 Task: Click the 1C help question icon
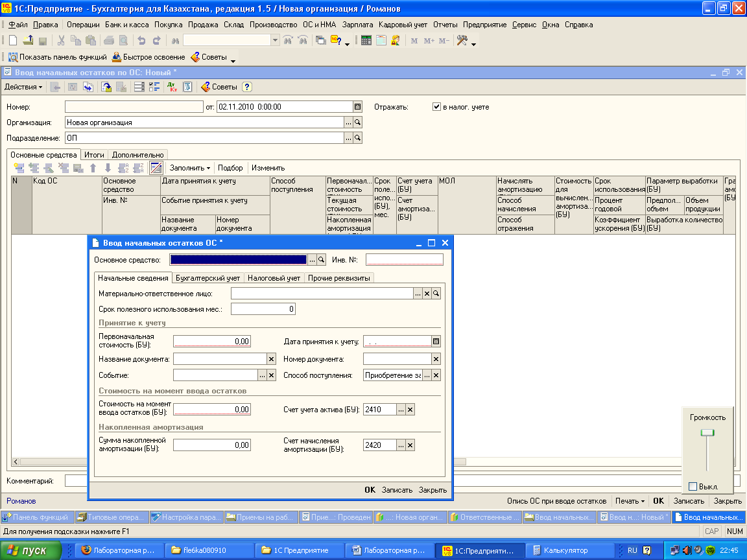click(x=336, y=41)
